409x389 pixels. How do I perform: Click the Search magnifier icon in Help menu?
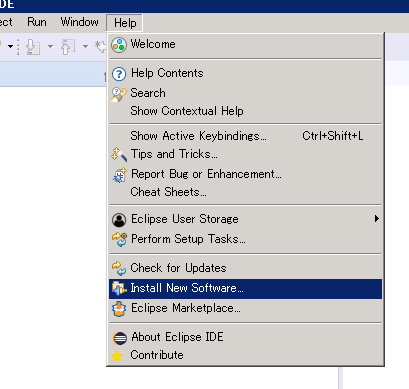(119, 94)
